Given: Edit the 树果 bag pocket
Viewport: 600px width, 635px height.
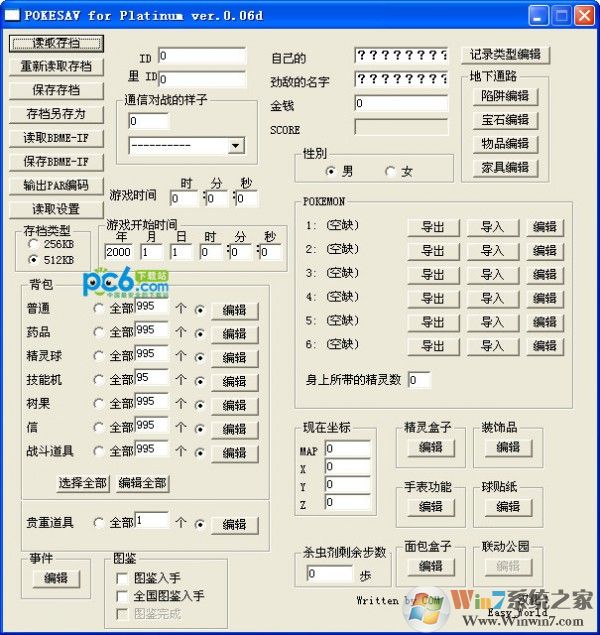Looking at the screenshot, I should (x=235, y=406).
